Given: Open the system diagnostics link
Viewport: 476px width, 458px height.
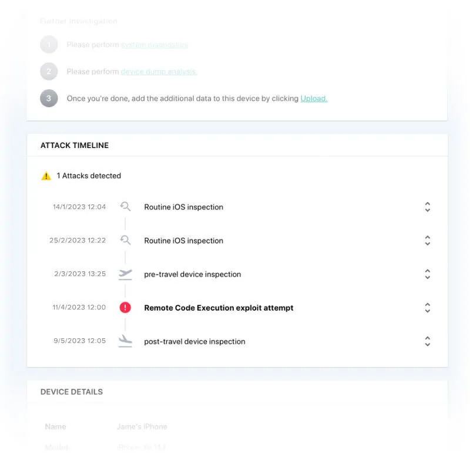Looking at the screenshot, I should point(155,45).
